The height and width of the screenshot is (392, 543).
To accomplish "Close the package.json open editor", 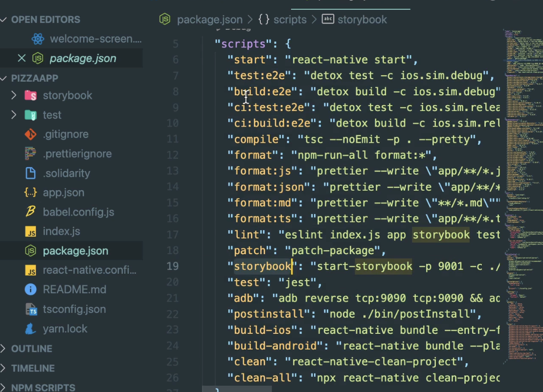I will 22,58.
